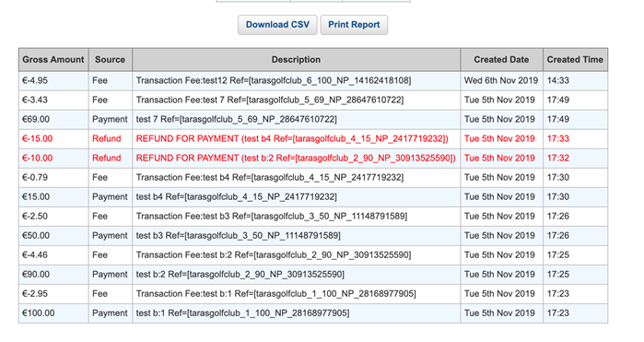Select the Transaction Fee:test b4 description
The height and width of the screenshot is (342, 644).
(x=270, y=178)
